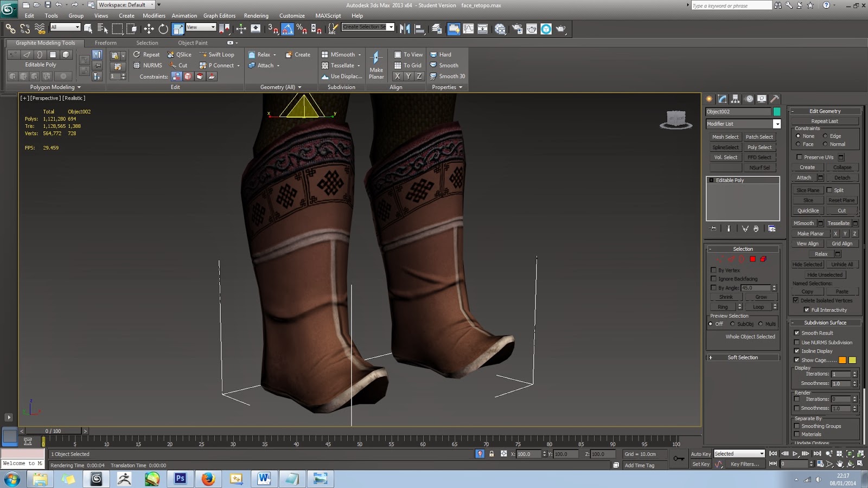
Task: Click the Hide Selected button
Action: [807, 265]
